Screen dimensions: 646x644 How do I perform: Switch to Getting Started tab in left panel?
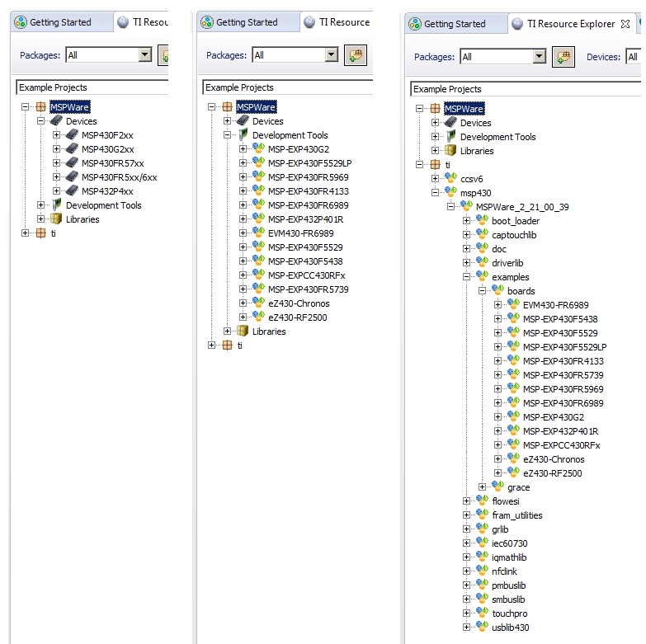click(62, 22)
